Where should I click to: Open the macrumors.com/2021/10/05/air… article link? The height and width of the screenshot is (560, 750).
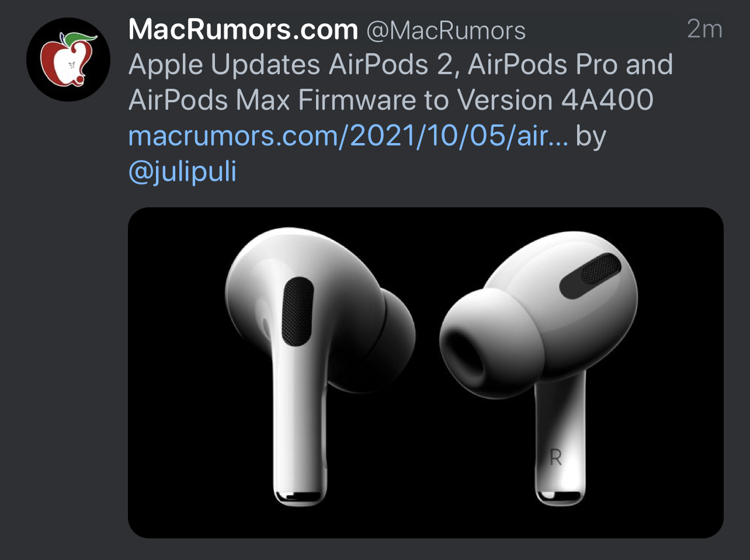tap(348, 135)
